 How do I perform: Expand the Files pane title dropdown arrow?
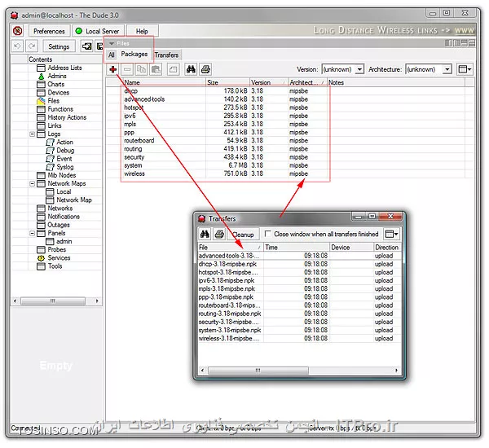[112, 43]
